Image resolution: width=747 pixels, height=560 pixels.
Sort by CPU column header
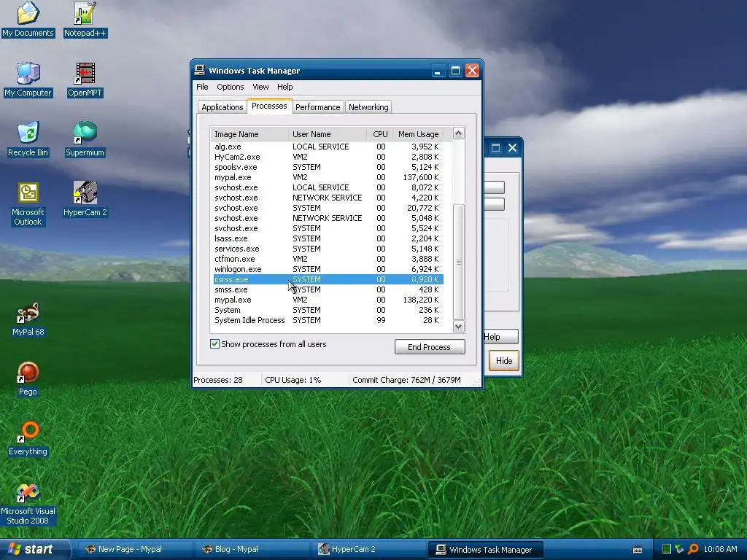[x=379, y=134]
